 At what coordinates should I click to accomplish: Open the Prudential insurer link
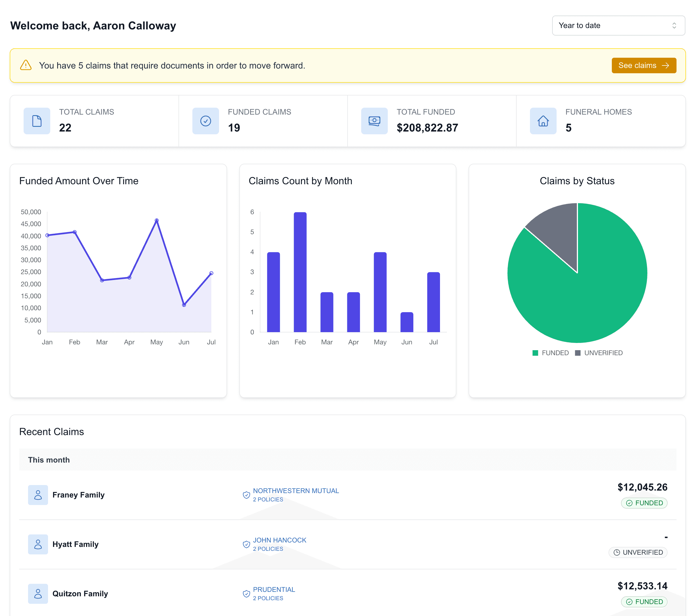click(274, 589)
